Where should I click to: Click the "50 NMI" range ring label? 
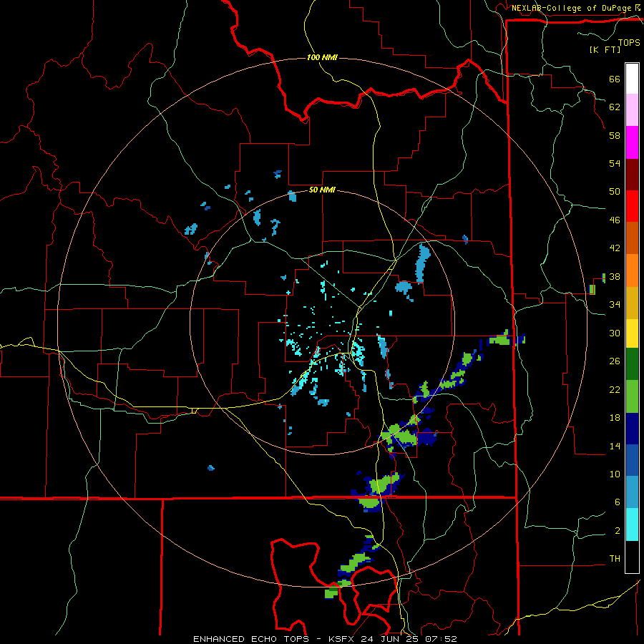pos(322,190)
